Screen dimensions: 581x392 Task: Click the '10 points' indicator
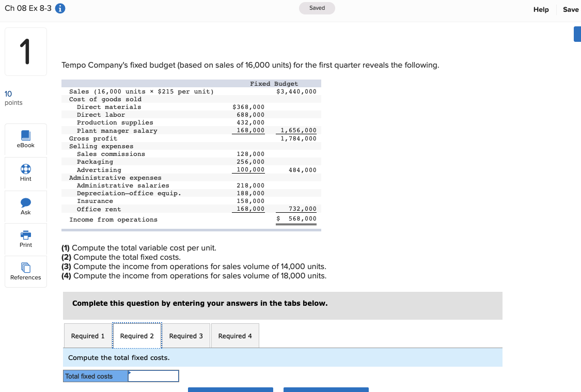coord(13,98)
